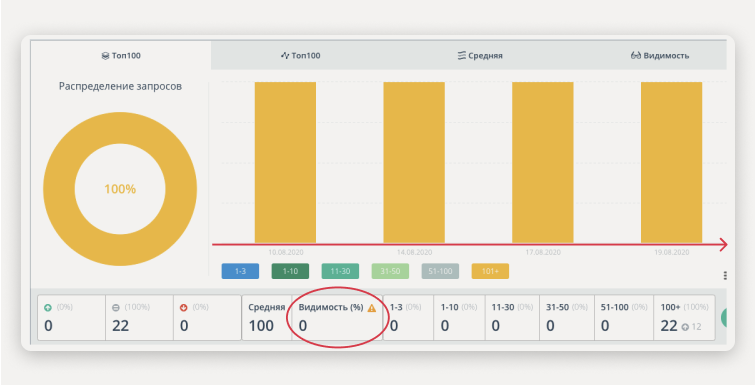
Task: Toggle the 31-50 legend filter
Action: [390, 271]
